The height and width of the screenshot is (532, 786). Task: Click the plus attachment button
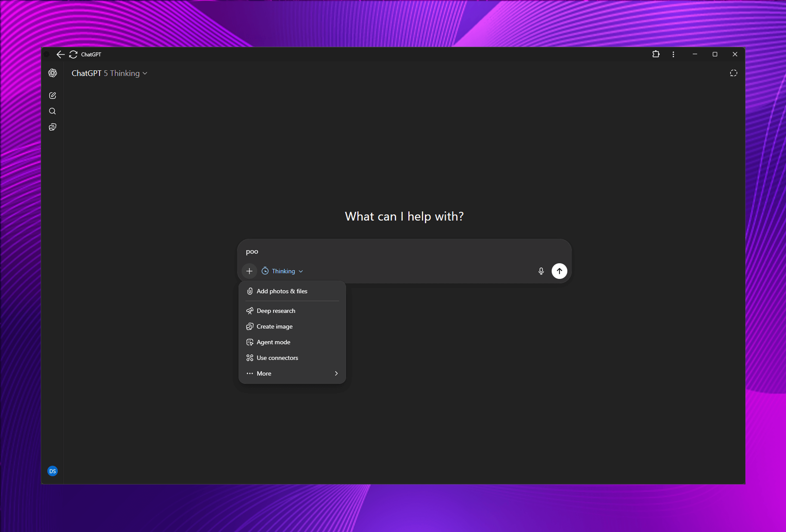(x=249, y=271)
